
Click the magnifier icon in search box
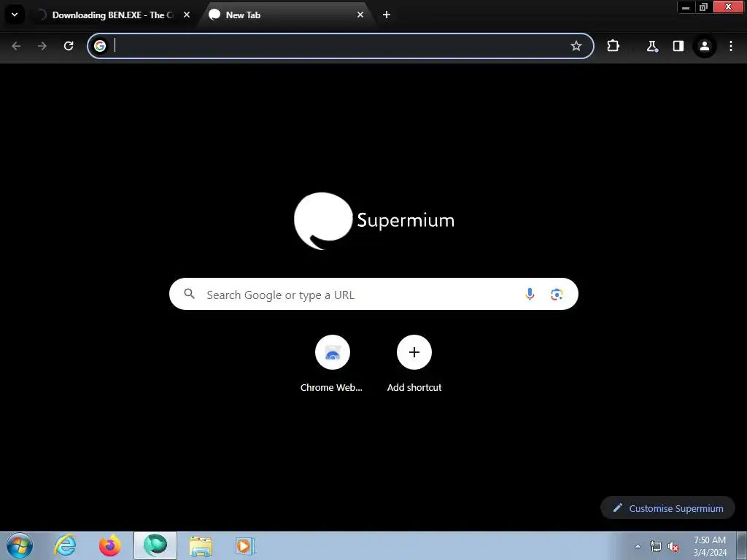pos(189,294)
